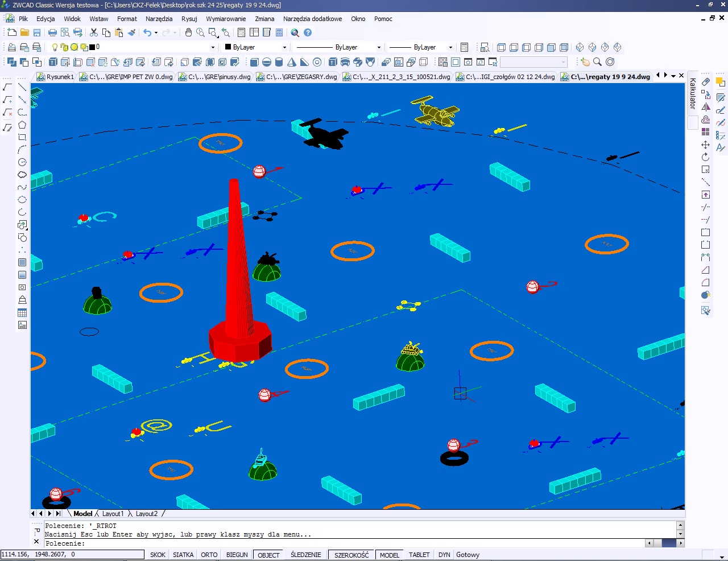Select the Mirror tool
Screen dimensions: 728x561
(x=706, y=107)
